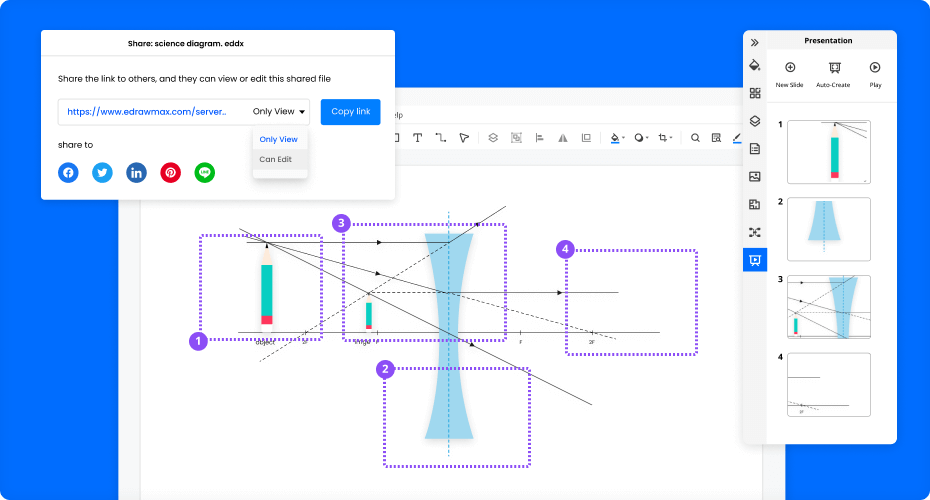Open the building blocks panel in sidebar
Viewport: 930px width, 500px height.
pos(754,204)
